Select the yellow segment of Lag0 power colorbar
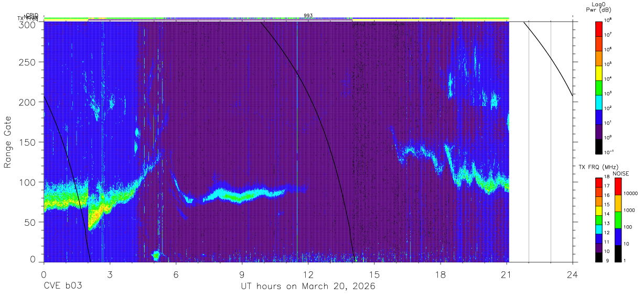The width and height of the screenshot is (644, 297). pos(599,72)
